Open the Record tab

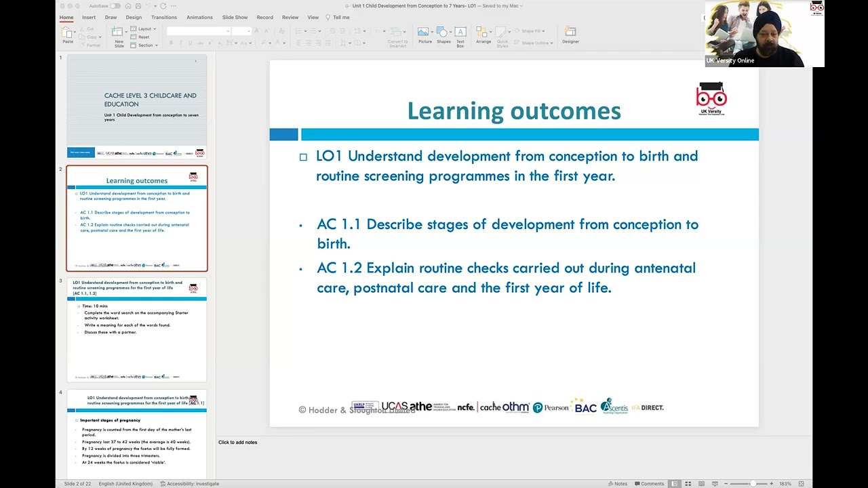[265, 18]
